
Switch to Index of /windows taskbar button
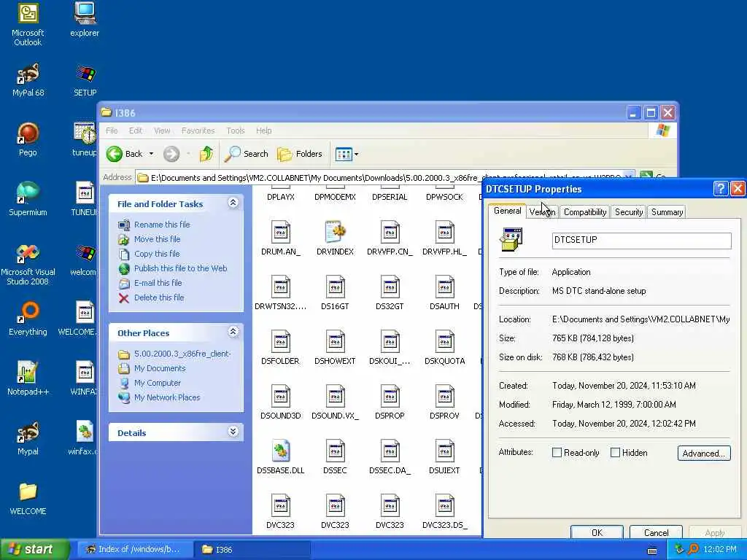click(135, 550)
